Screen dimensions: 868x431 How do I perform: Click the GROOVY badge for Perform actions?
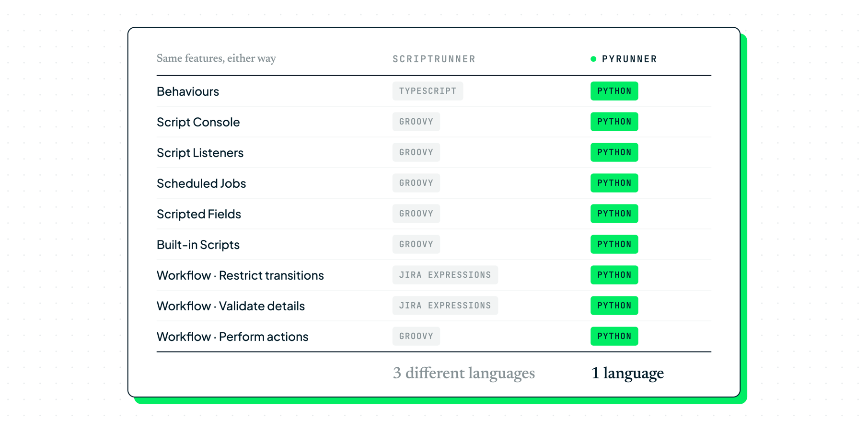point(416,336)
